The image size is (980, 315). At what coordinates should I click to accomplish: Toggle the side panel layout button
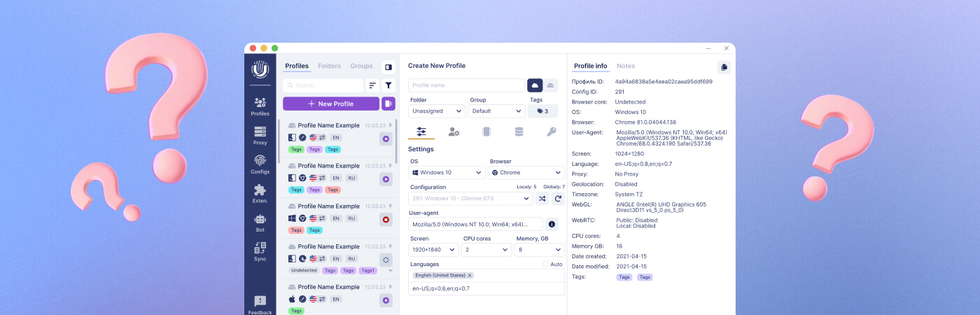coord(388,67)
